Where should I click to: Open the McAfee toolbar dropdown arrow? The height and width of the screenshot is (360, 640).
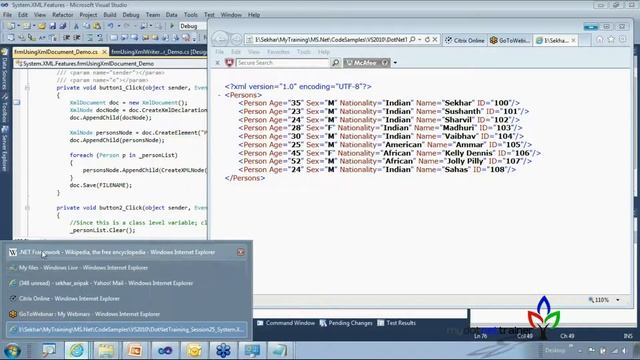coord(395,63)
